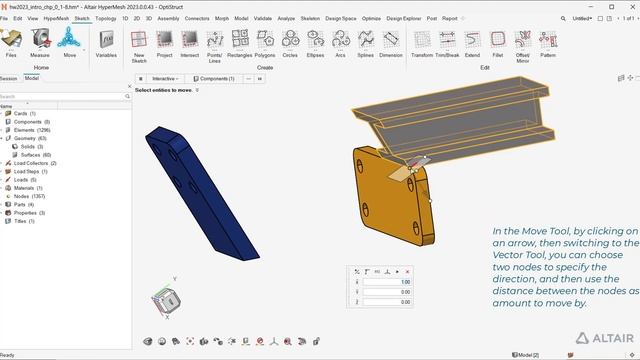Click the red zoom magnifier view icon
The image size is (640, 360).
pos(287,341)
